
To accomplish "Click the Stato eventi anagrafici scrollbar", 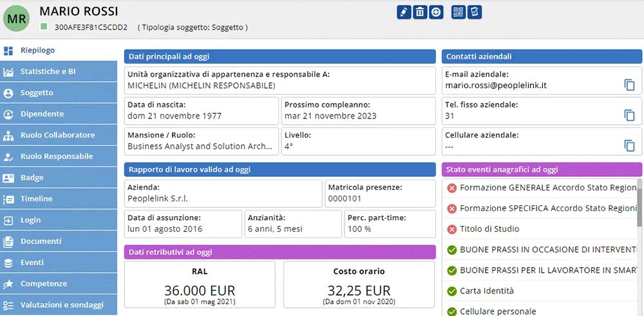I will point(639,246).
